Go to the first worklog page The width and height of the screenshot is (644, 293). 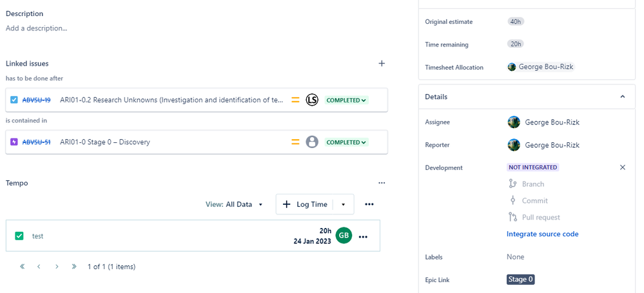click(x=22, y=267)
